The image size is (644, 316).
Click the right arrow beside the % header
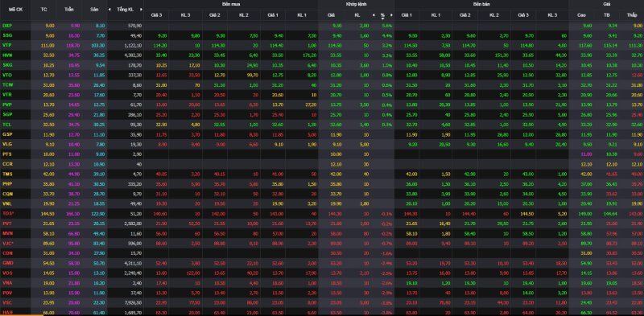tap(391, 15)
